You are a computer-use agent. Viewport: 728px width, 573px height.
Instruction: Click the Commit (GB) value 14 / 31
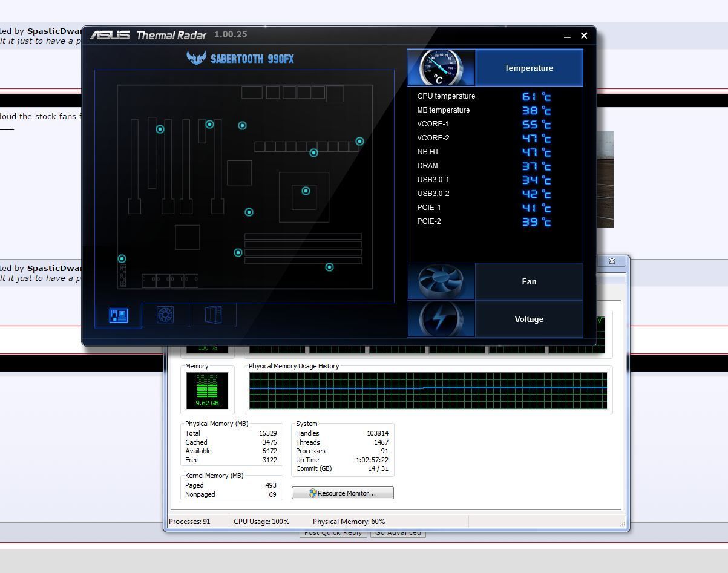378,468
